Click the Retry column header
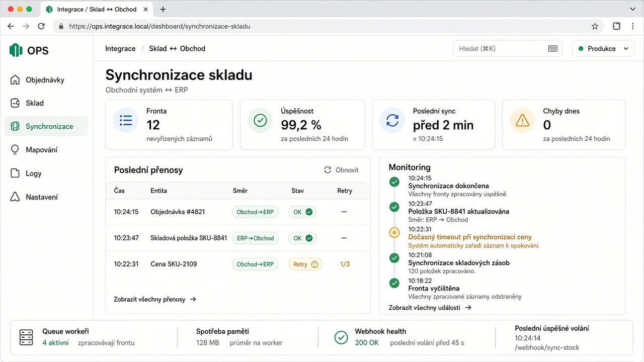The height and width of the screenshot is (362, 644). (x=345, y=191)
